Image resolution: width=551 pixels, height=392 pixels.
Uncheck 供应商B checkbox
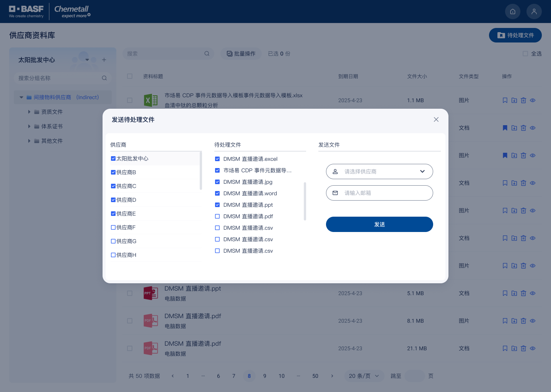click(x=113, y=172)
